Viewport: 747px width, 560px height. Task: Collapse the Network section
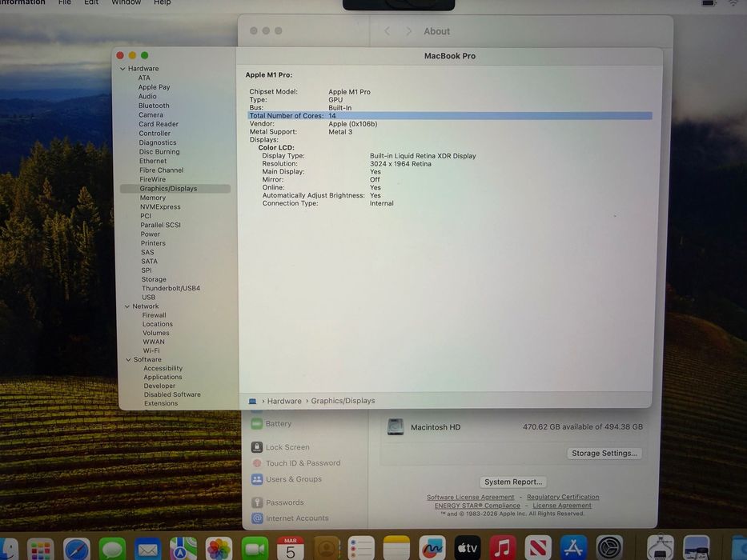pyautogui.click(x=127, y=306)
